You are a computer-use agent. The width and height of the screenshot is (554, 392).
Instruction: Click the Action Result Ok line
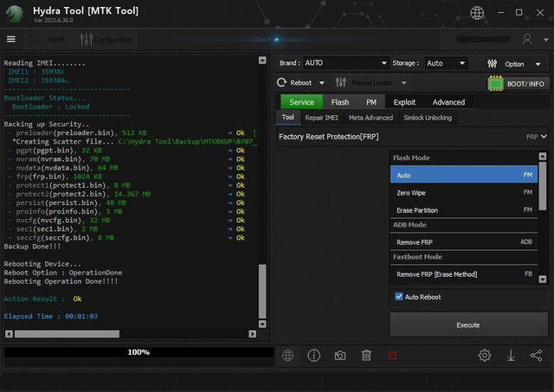pyautogui.click(x=42, y=299)
